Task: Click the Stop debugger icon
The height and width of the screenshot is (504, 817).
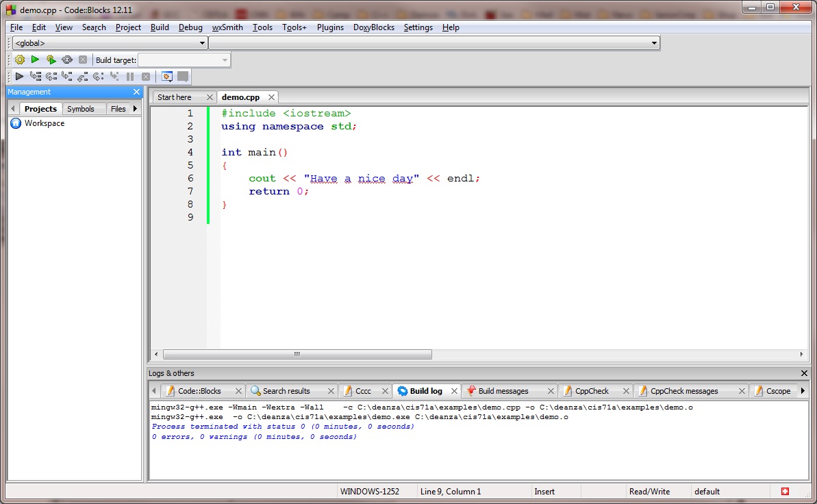Action: (146, 77)
